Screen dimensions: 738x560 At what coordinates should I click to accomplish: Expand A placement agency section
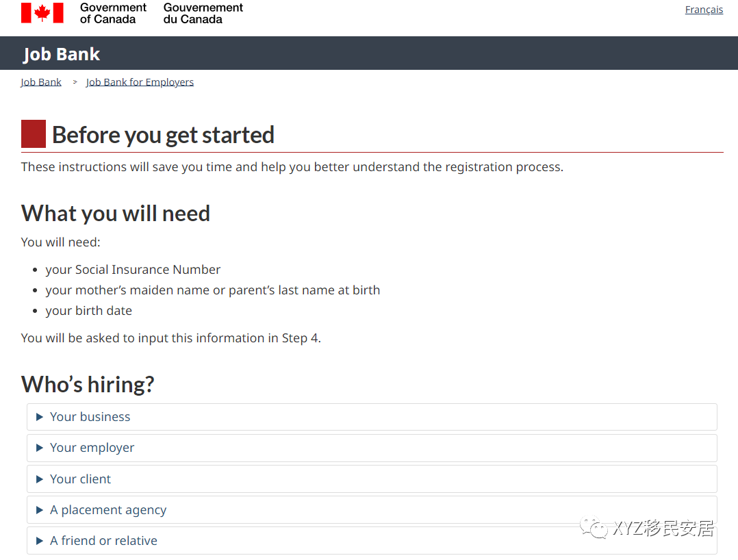tap(372, 509)
